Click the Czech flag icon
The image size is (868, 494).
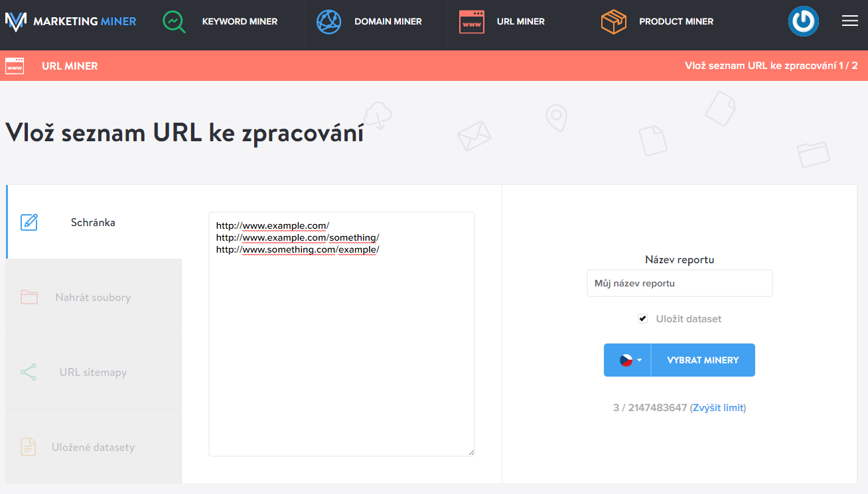(x=626, y=360)
